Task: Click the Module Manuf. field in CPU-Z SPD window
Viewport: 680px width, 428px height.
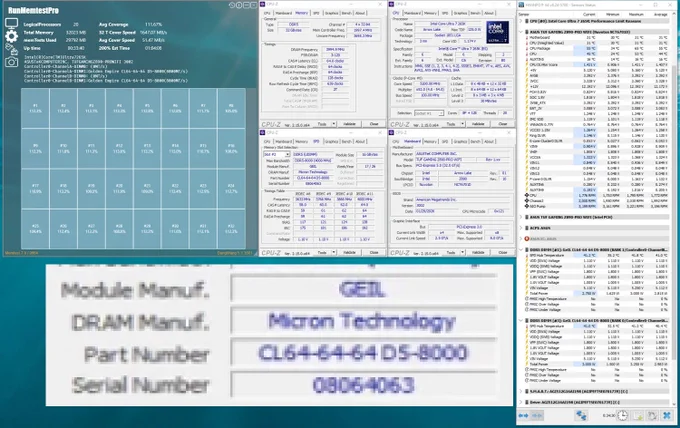Action: click(313, 167)
